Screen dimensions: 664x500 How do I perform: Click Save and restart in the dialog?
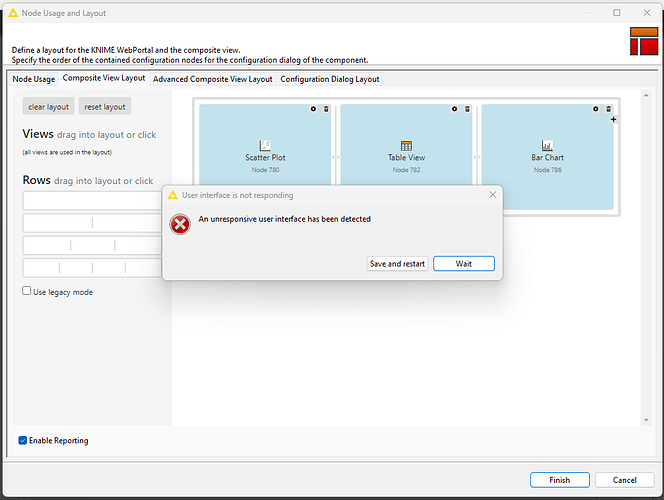(x=397, y=264)
